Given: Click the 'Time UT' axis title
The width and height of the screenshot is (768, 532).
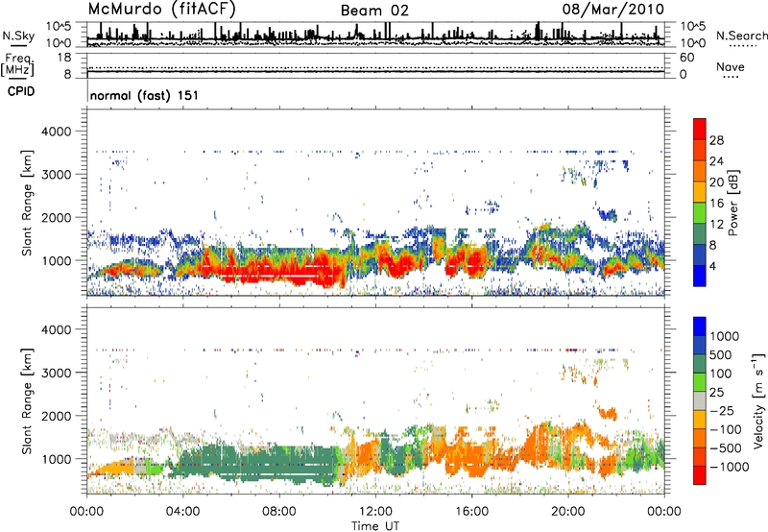Looking at the screenshot, I should pos(375,526).
